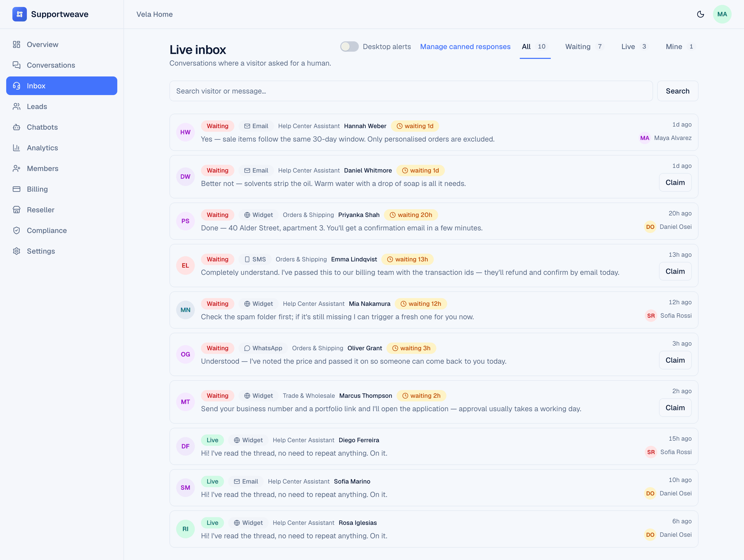Click the EL avatar for Emma Lindqvist

185,265
